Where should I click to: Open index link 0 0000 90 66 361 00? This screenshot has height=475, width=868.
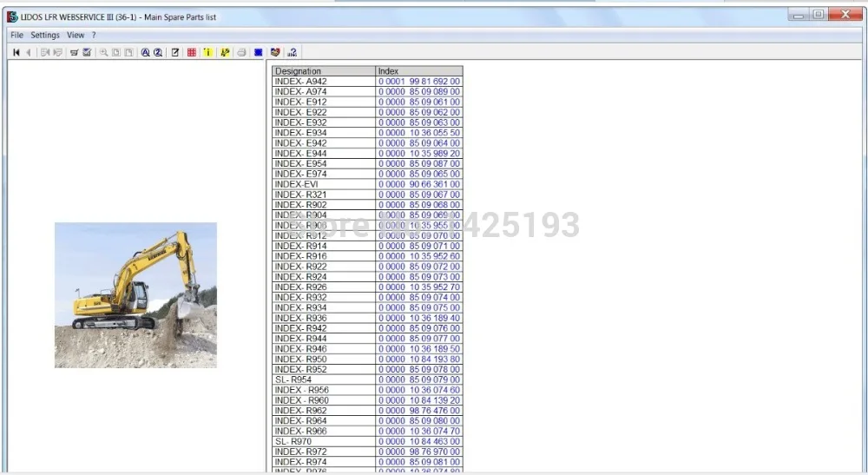419,184
